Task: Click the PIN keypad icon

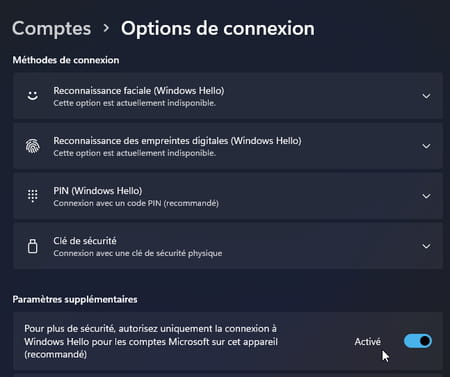Action: (x=33, y=196)
